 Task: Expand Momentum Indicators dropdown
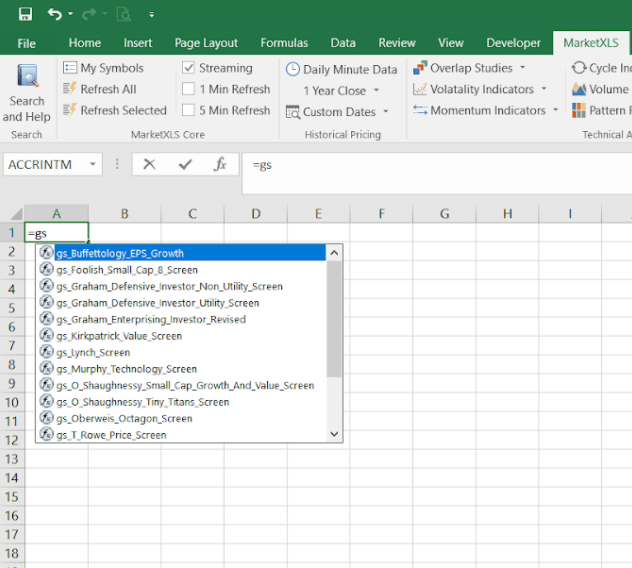click(556, 110)
